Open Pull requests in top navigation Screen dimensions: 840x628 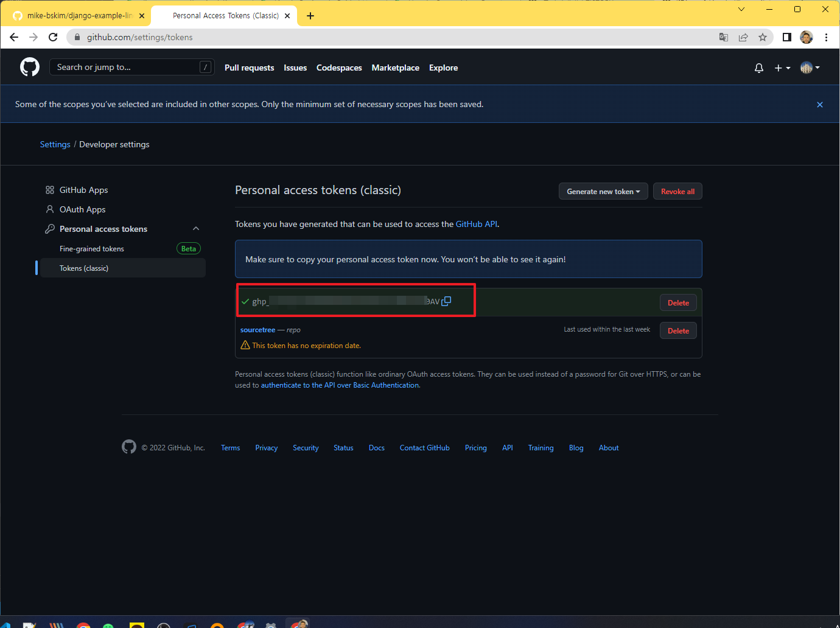249,68
